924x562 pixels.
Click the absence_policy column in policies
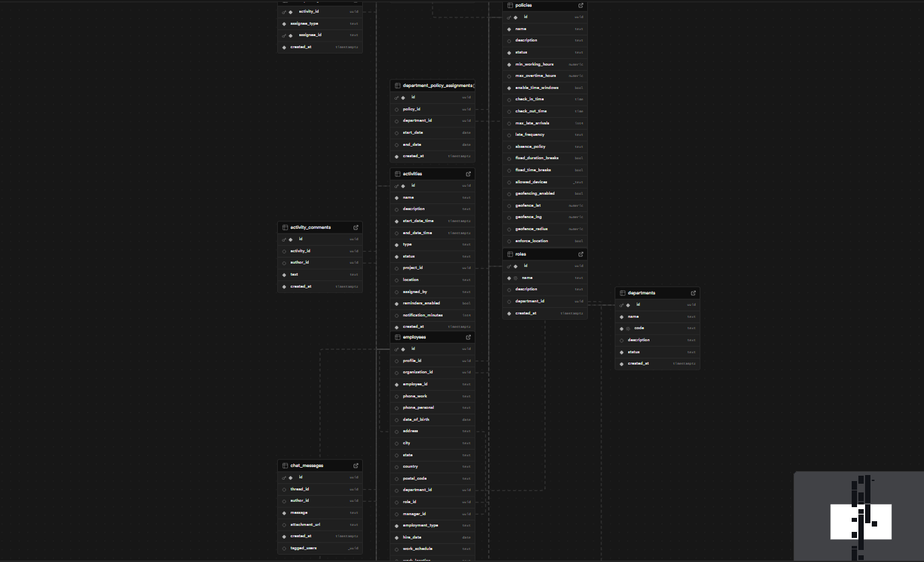[545, 147]
